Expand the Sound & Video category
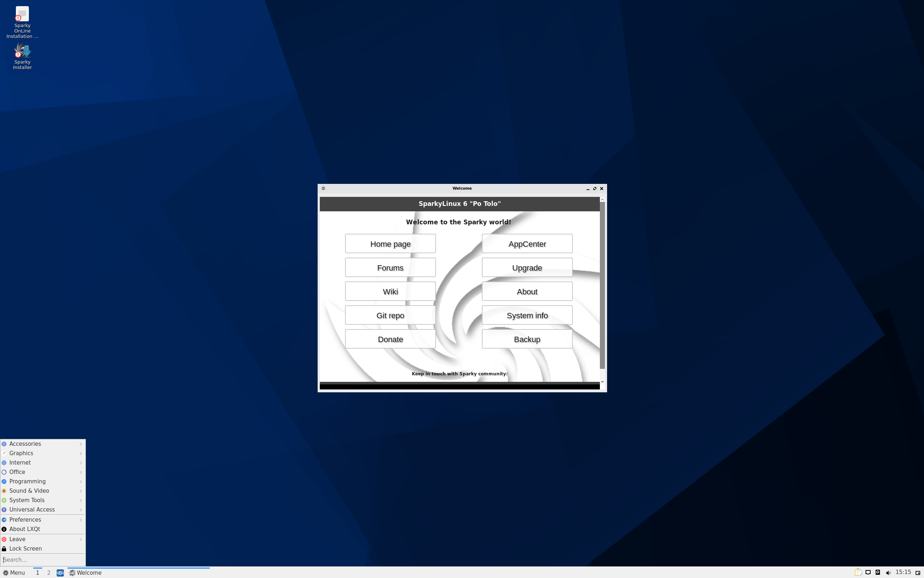The height and width of the screenshot is (578, 924). [x=42, y=491]
